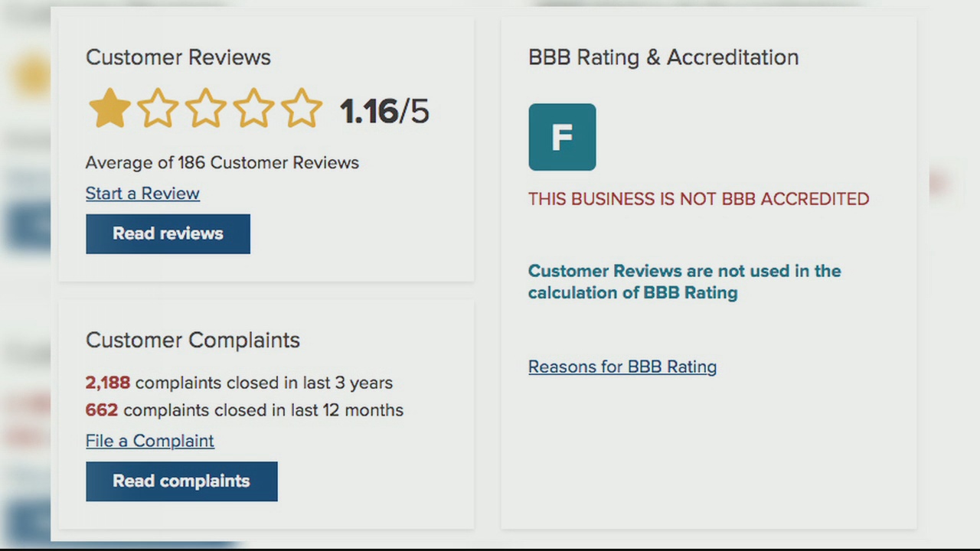Click the Customer Reviews heading
This screenshot has width=980, height=551.
178,57
